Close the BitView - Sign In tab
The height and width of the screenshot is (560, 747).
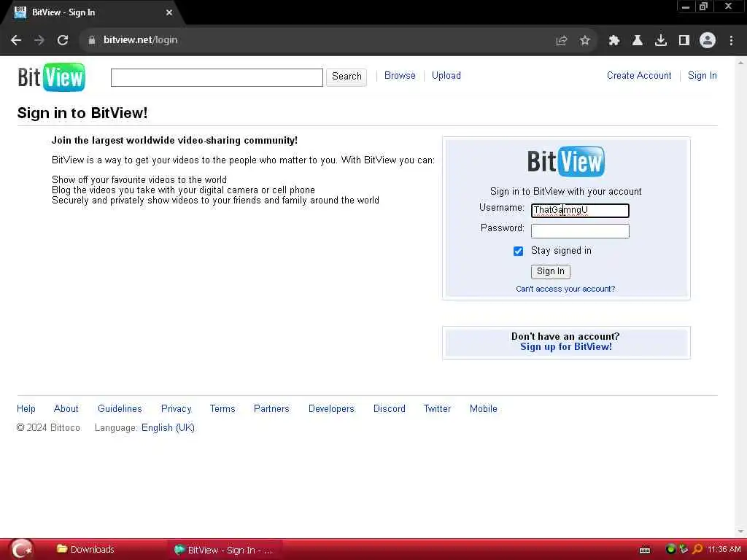(169, 12)
